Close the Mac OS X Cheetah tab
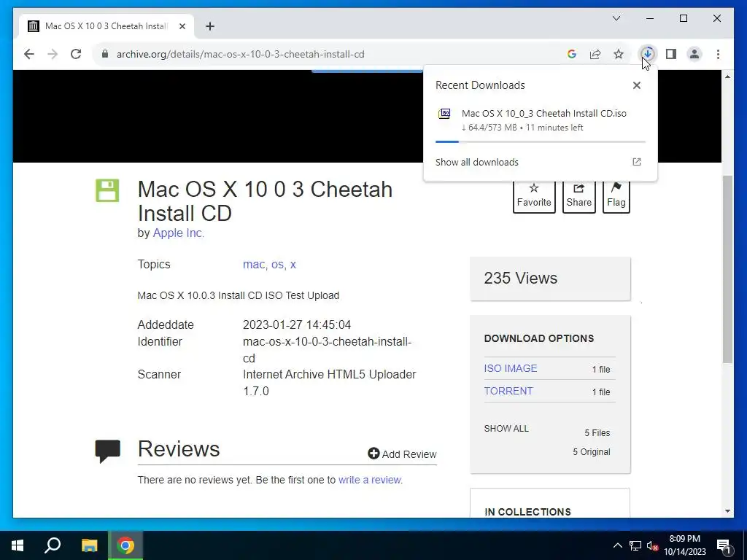 [182, 26]
